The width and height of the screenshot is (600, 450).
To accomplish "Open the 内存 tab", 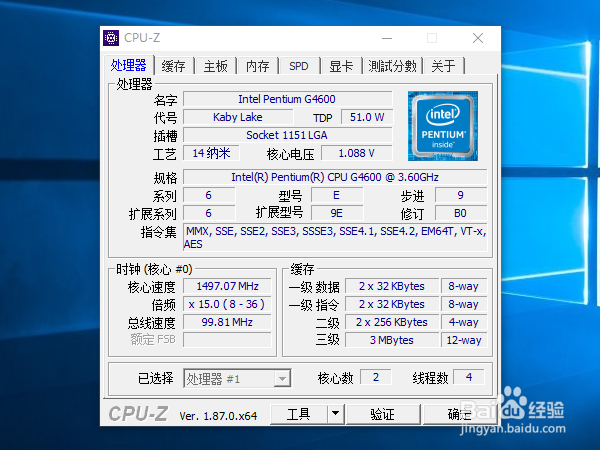I will point(258,66).
